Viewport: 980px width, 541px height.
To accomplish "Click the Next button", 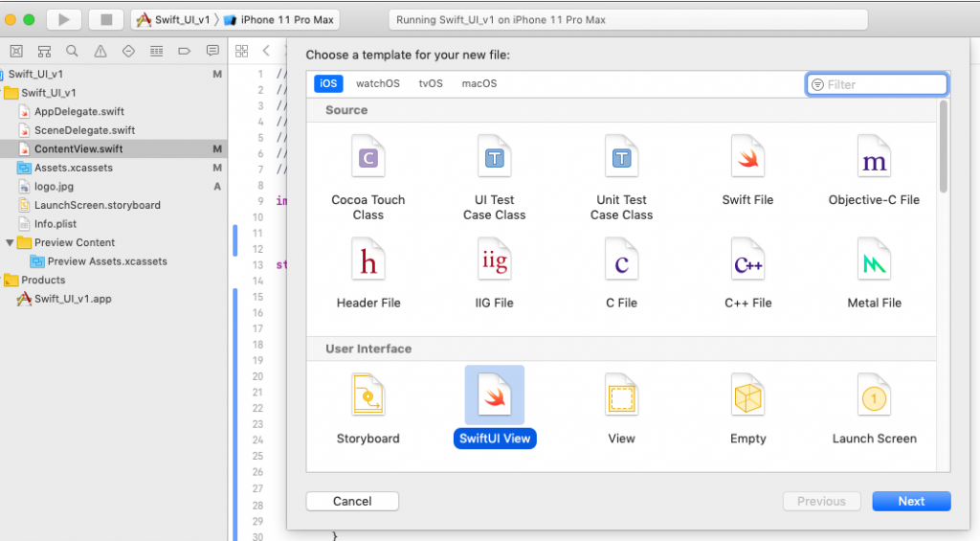I will click(x=911, y=501).
